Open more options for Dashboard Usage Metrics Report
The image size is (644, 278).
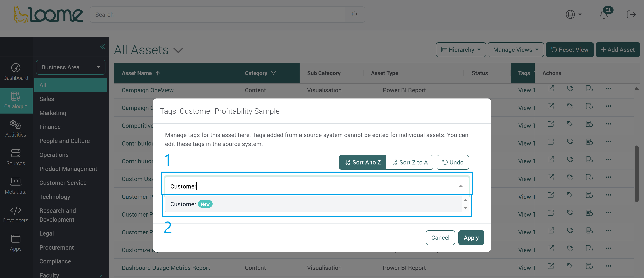point(608,266)
